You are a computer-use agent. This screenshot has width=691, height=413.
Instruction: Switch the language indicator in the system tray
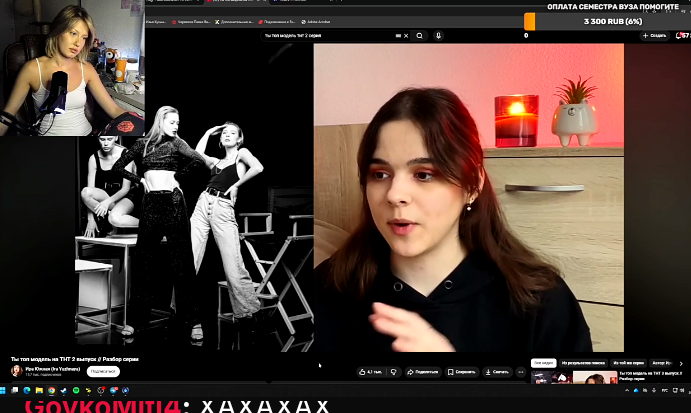[665, 391]
